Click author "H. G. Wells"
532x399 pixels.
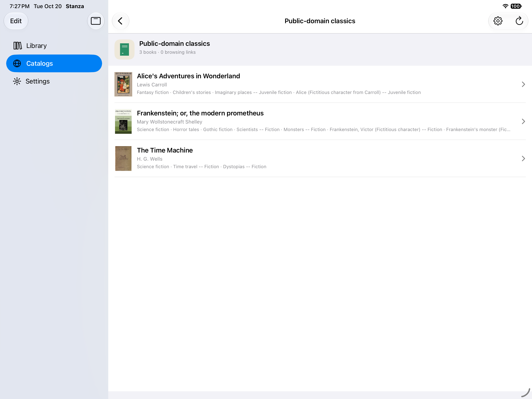pyautogui.click(x=150, y=159)
